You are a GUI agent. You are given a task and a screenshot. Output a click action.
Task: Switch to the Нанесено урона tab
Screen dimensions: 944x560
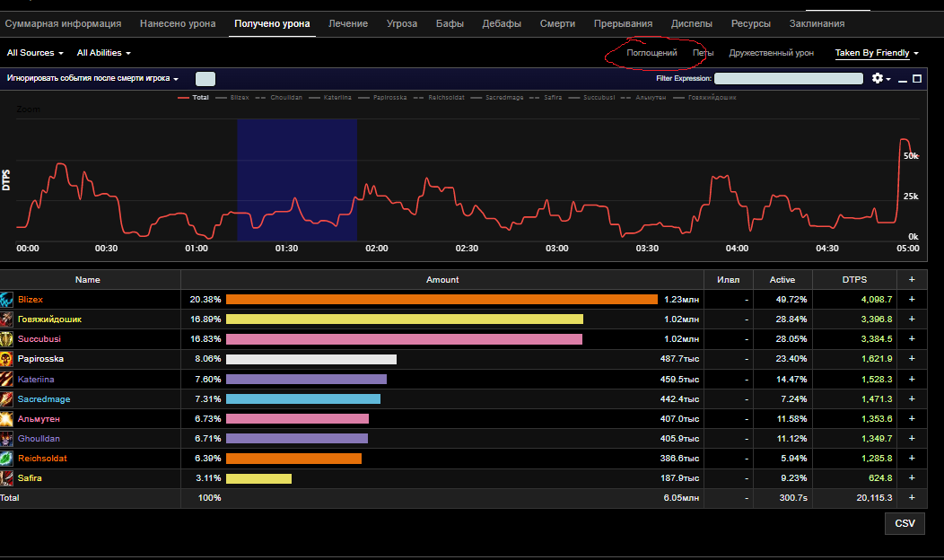click(x=178, y=23)
